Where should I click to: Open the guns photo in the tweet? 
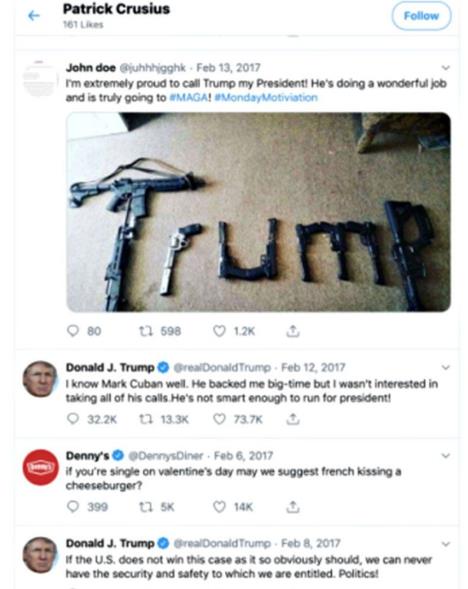[x=258, y=212]
